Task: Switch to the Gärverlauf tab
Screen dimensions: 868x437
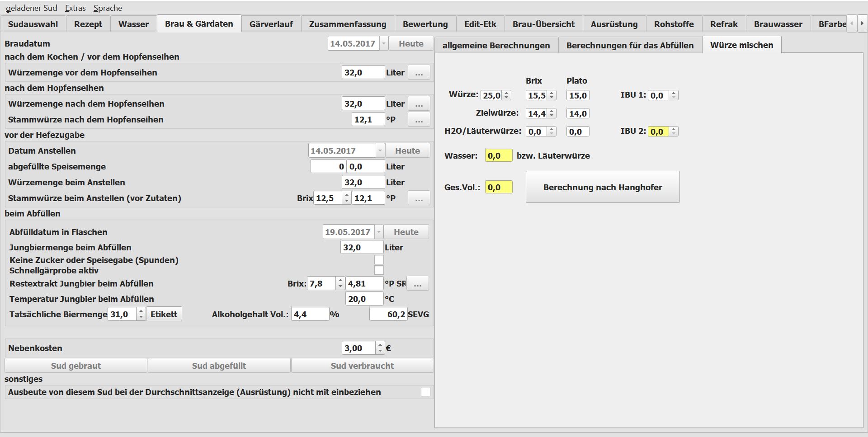Action: click(271, 24)
